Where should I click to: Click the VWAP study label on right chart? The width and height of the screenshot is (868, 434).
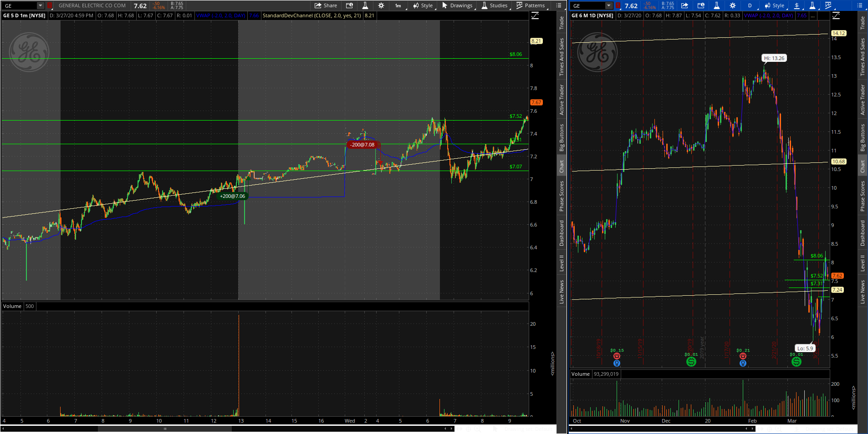click(x=769, y=15)
